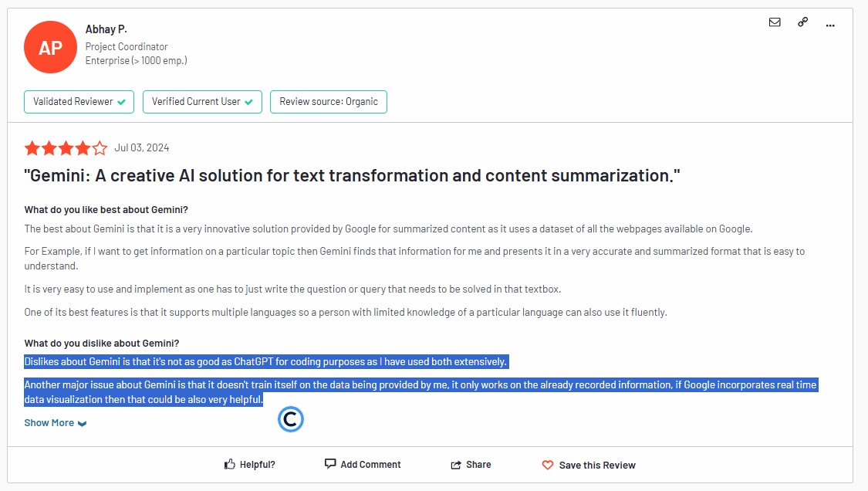
Task: Click the Verified Current User badge
Action: click(x=203, y=102)
